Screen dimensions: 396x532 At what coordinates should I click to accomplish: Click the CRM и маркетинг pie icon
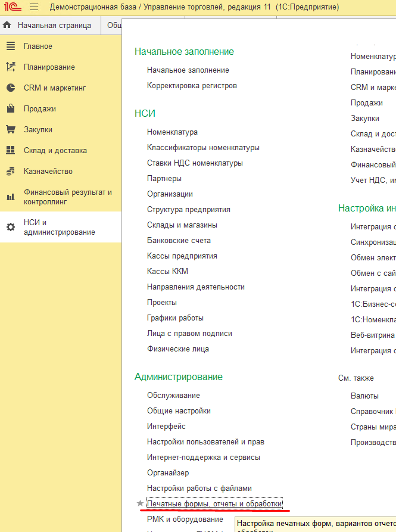click(11, 88)
